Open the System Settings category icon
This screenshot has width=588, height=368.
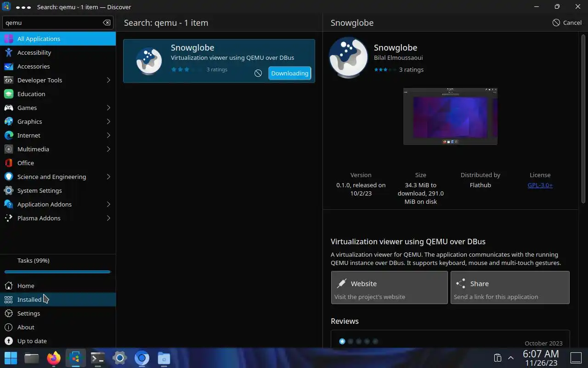[x=8, y=190]
